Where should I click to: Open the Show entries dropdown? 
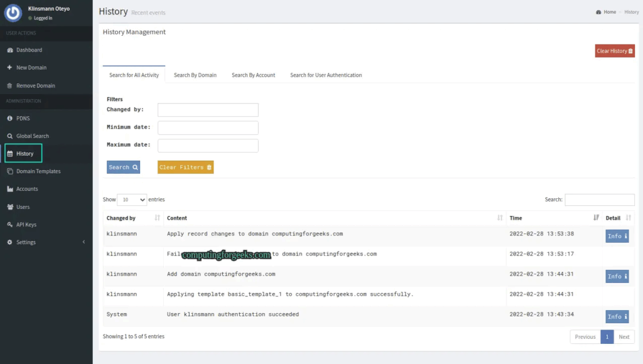point(132,200)
